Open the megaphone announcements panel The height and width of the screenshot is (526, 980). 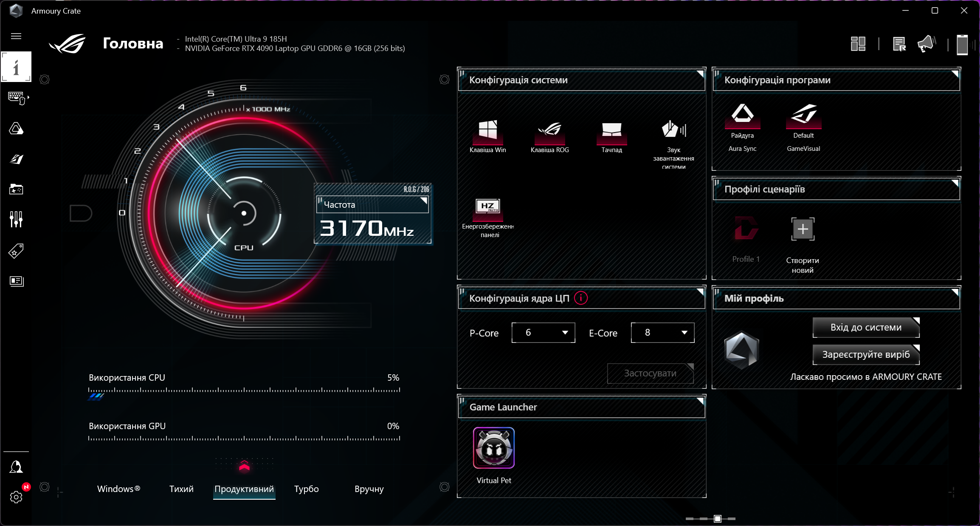click(926, 43)
